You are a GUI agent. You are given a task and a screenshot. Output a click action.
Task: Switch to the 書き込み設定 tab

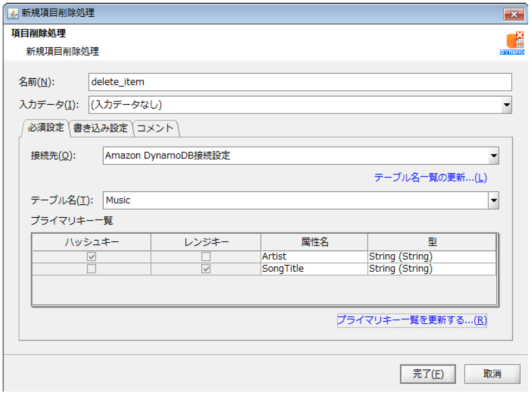(x=100, y=128)
